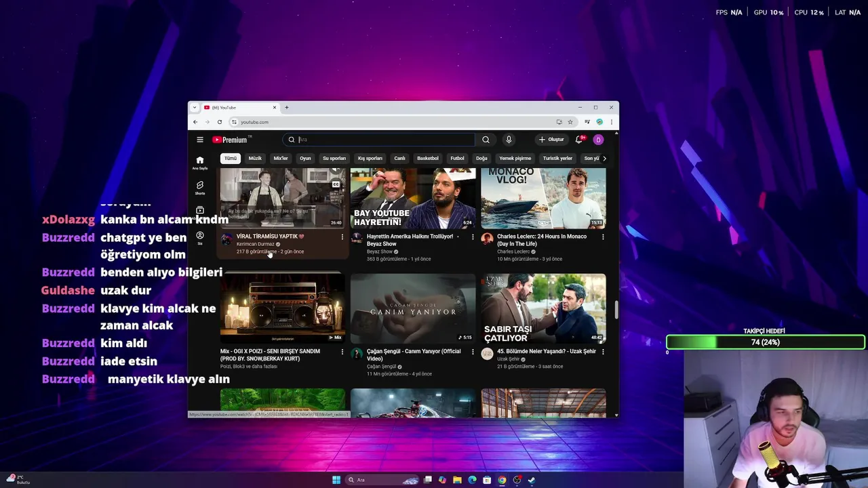
Task: Open the Çağan Şengül channel link
Action: [x=381, y=367]
